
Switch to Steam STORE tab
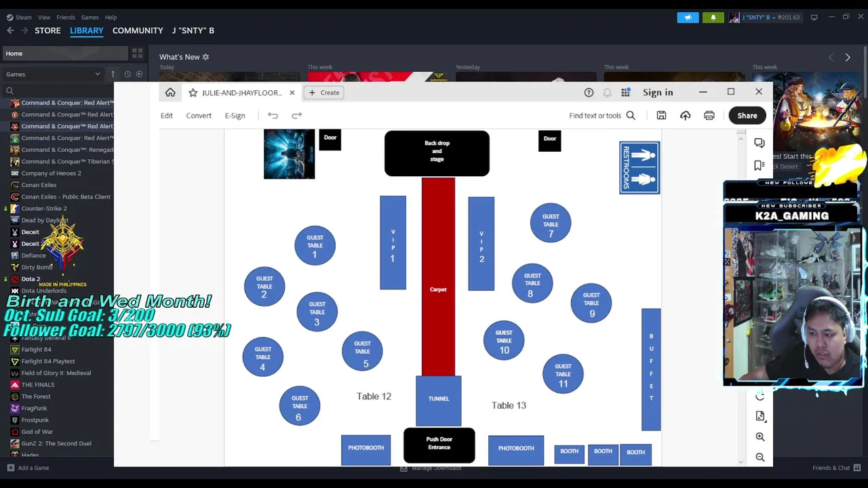coord(47,30)
